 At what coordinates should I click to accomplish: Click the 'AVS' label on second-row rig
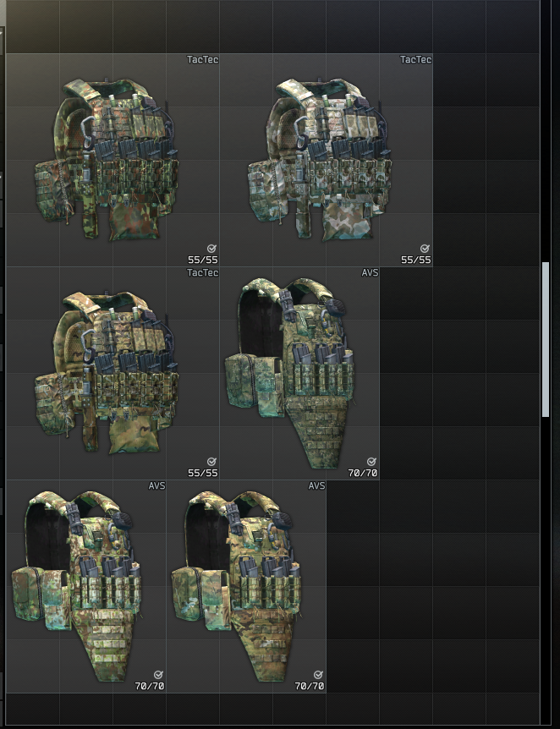point(370,272)
